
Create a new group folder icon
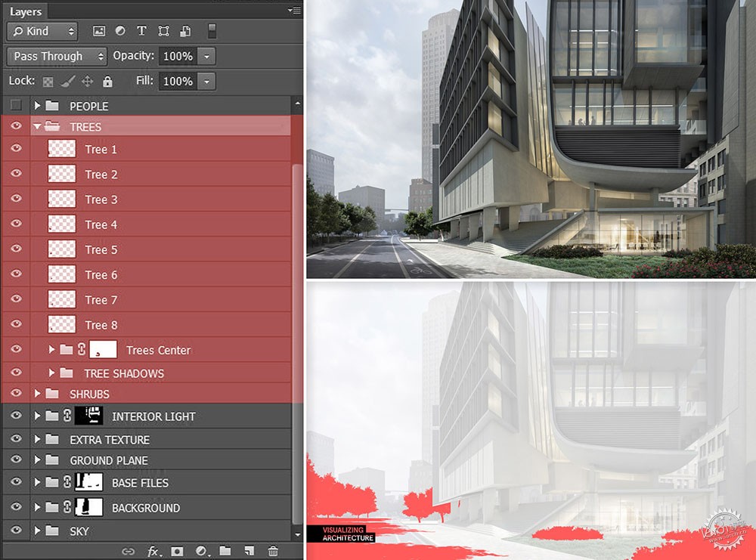tap(225, 551)
